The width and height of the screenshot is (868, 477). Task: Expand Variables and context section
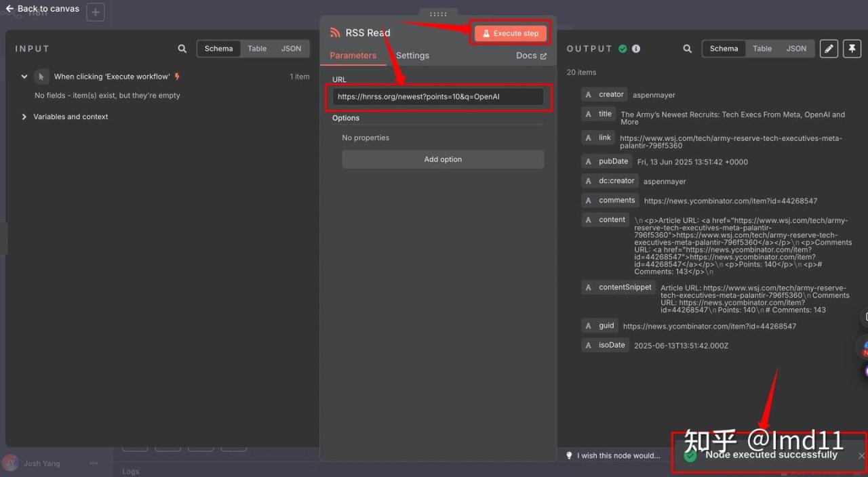point(24,117)
